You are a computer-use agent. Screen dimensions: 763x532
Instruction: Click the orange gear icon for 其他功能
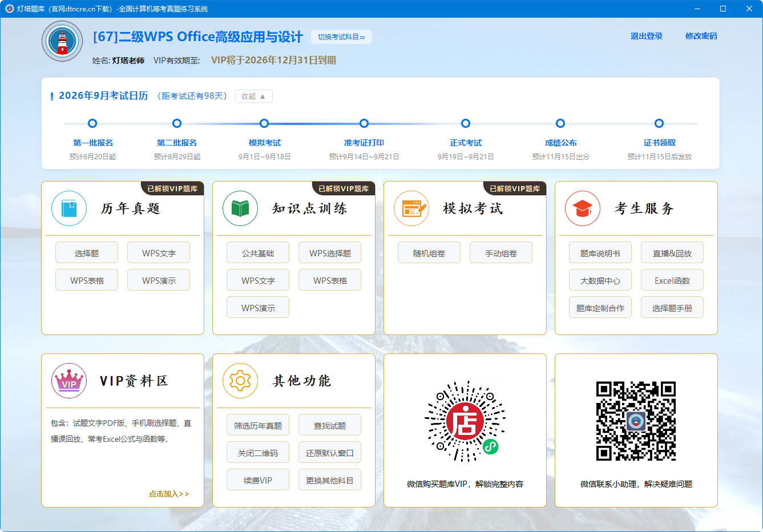240,381
